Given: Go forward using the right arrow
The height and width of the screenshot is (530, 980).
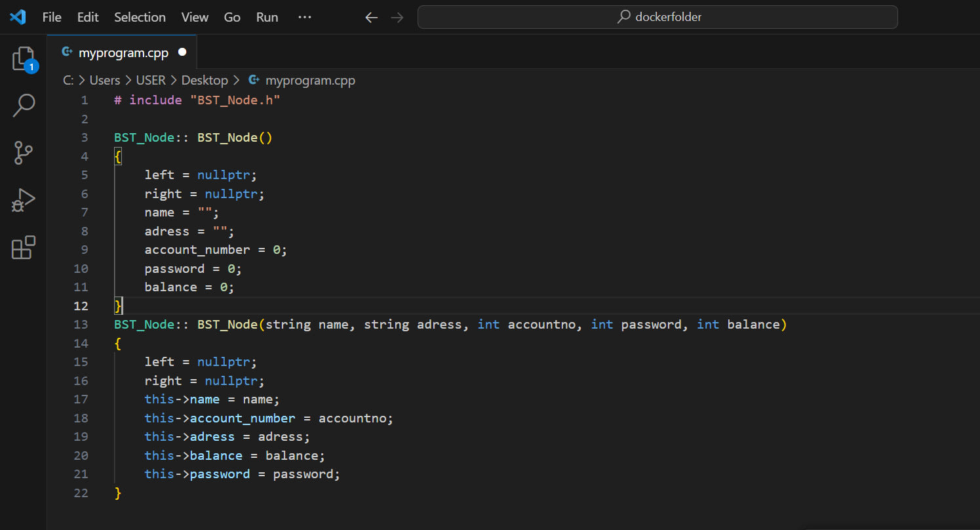Looking at the screenshot, I should coord(397,17).
